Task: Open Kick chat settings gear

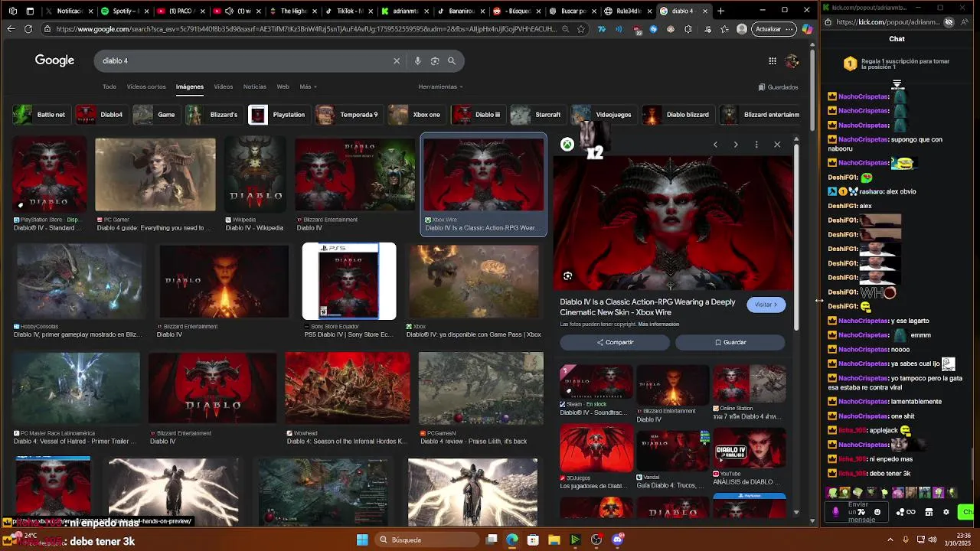Action: click(x=946, y=512)
